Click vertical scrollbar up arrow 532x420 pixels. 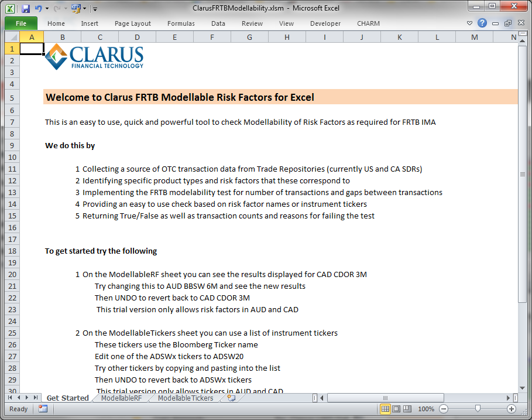[x=522, y=42]
